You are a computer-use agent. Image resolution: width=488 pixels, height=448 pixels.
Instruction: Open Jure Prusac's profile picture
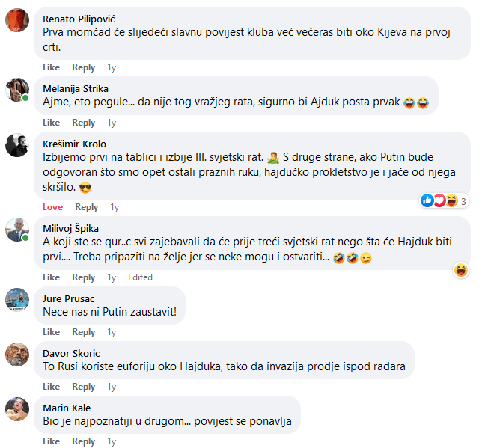17,299
